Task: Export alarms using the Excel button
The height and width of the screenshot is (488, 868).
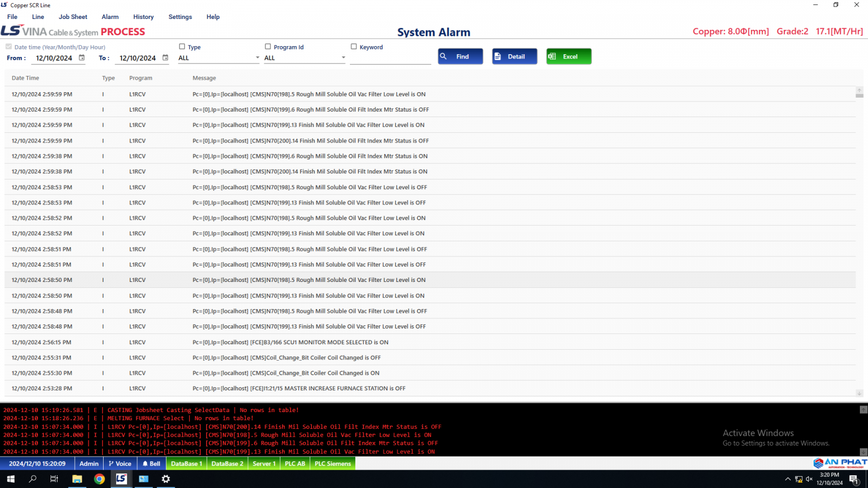Action: 569,56
